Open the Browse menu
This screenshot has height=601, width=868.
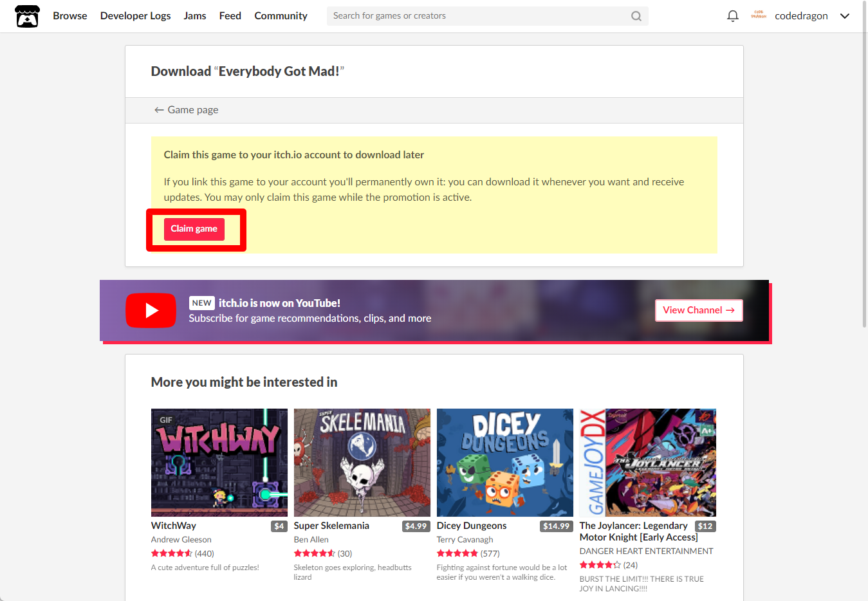[70, 16]
